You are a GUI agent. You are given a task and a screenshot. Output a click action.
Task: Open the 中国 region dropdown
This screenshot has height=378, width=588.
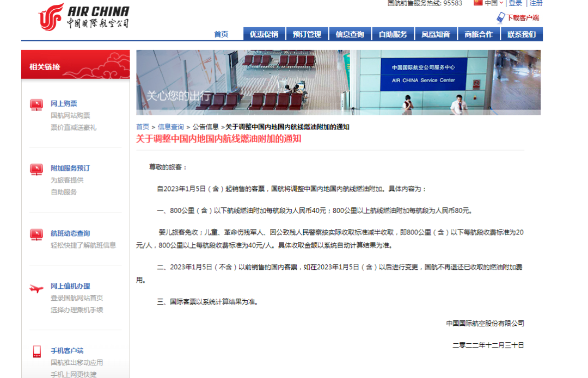tap(493, 3)
